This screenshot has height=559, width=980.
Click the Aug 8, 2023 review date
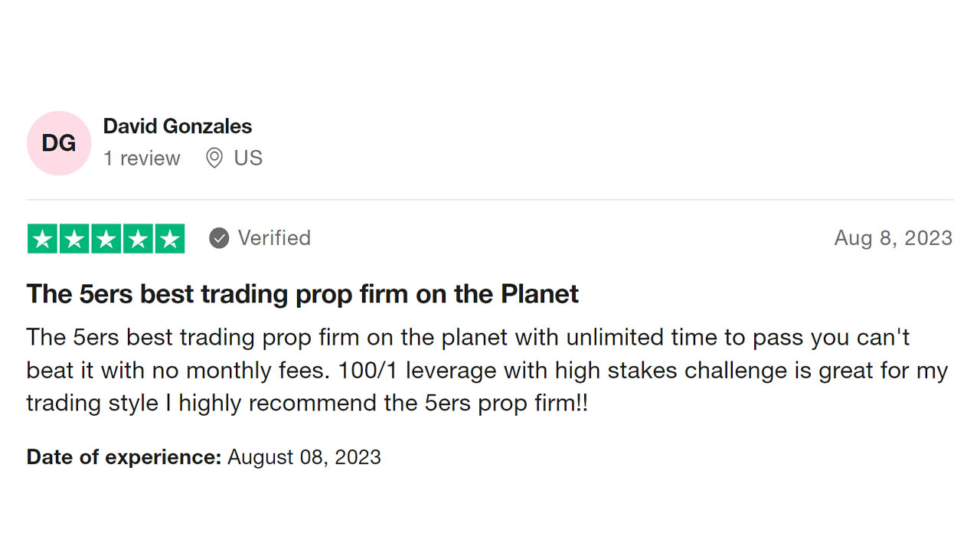coord(893,238)
